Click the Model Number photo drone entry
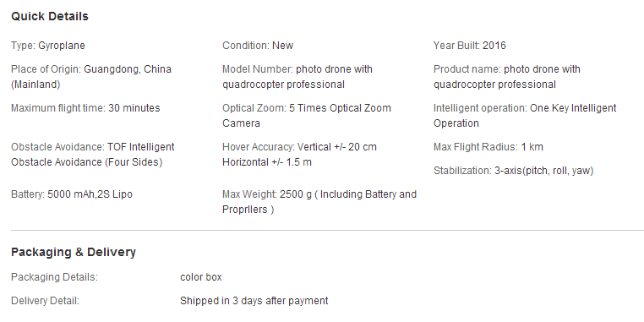Image resolution: width=644 pixels, height=322 pixels. click(x=297, y=77)
